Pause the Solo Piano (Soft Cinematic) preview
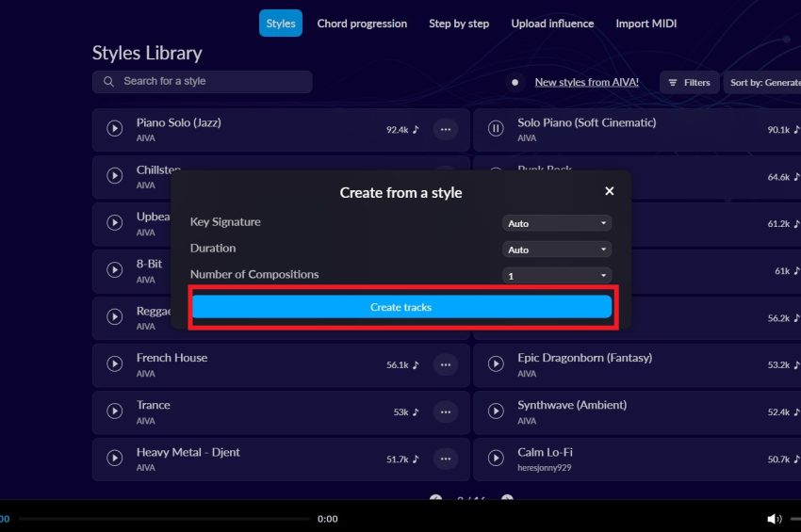The width and height of the screenshot is (801, 532). point(496,129)
